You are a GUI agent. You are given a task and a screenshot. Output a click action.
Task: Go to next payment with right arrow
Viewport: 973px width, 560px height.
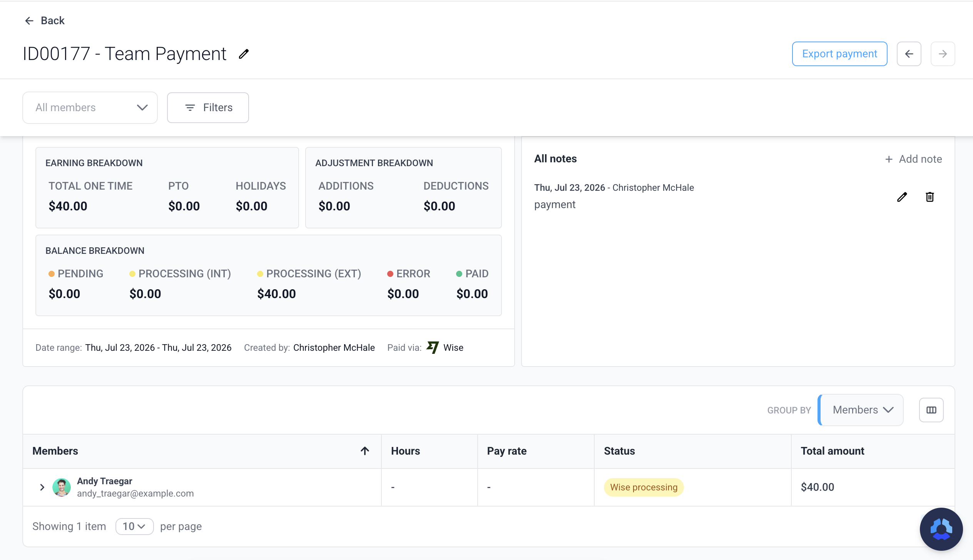[x=943, y=54]
